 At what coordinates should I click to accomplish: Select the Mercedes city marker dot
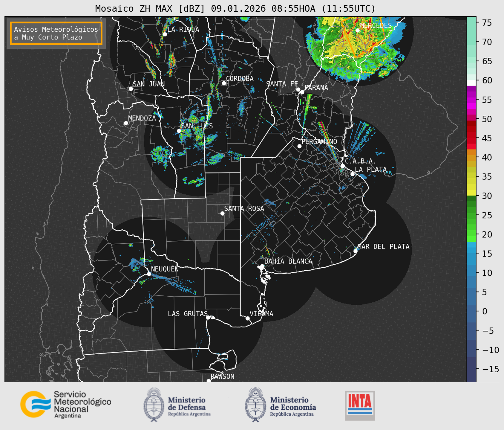(x=358, y=30)
